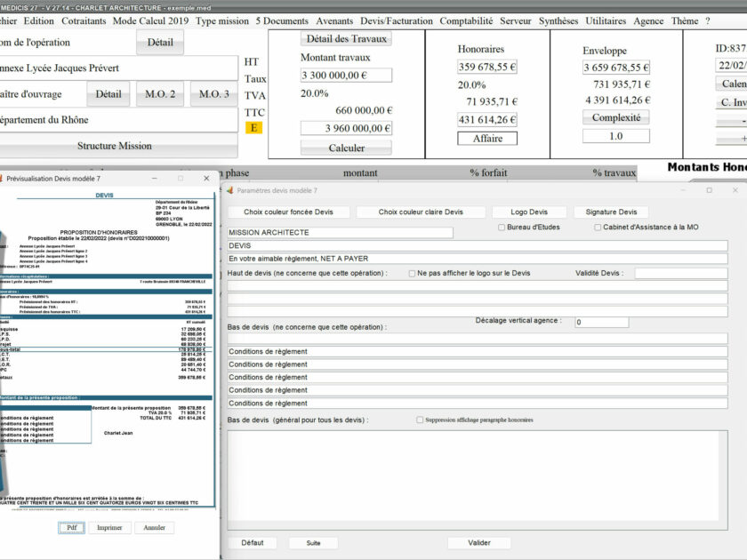The height and width of the screenshot is (560, 747).
Task: Open the Choix couleur foncée Devis picker
Action: pos(288,212)
